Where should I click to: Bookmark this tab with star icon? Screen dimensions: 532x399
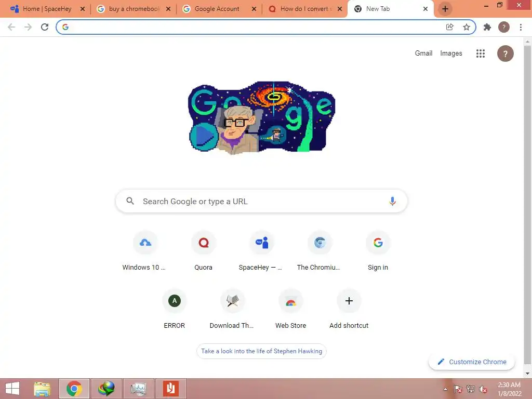pos(467,27)
